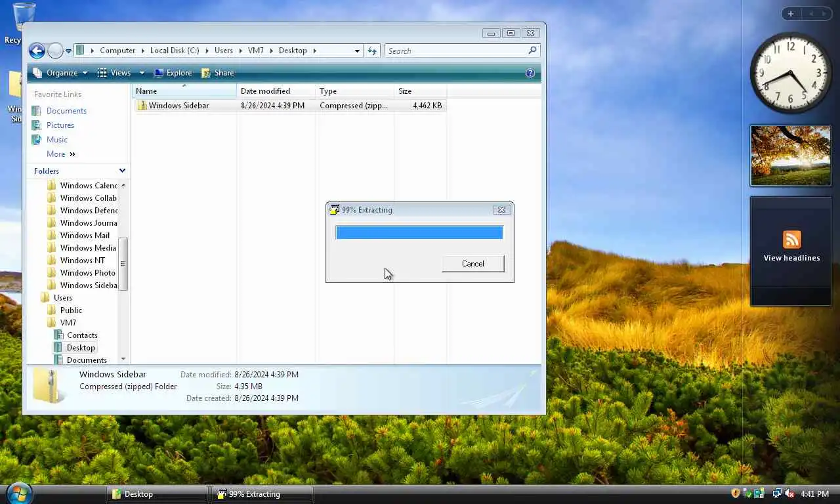Select Windows Collaboration folder in tree

coord(88,198)
